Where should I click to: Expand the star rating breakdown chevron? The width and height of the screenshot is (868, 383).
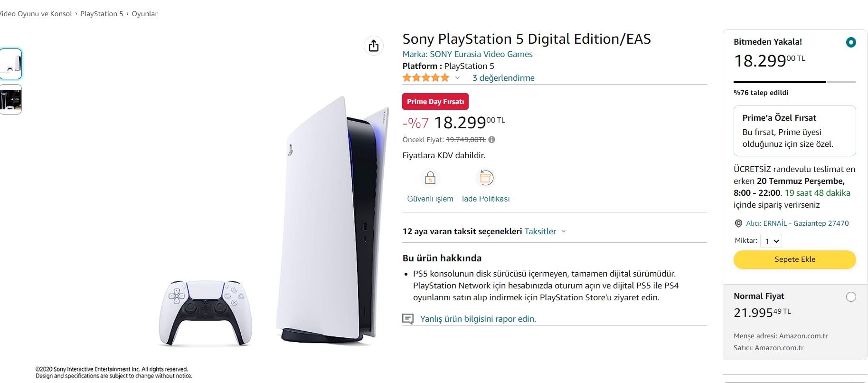(x=457, y=78)
